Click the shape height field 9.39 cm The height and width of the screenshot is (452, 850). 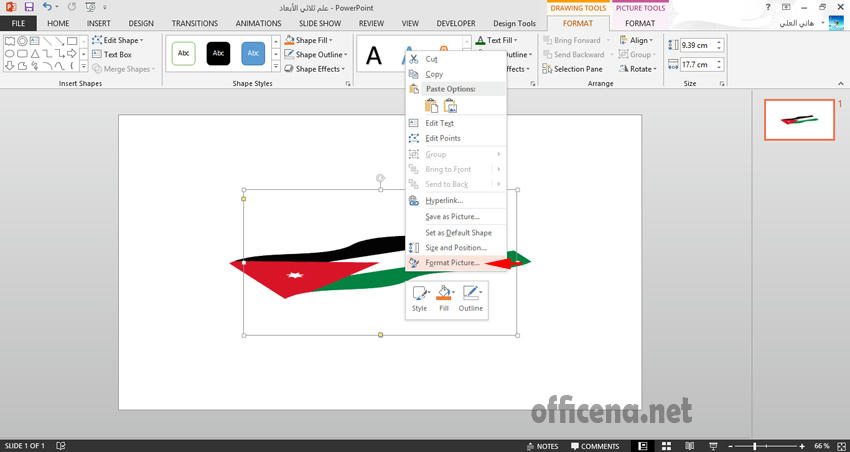pyautogui.click(x=698, y=46)
